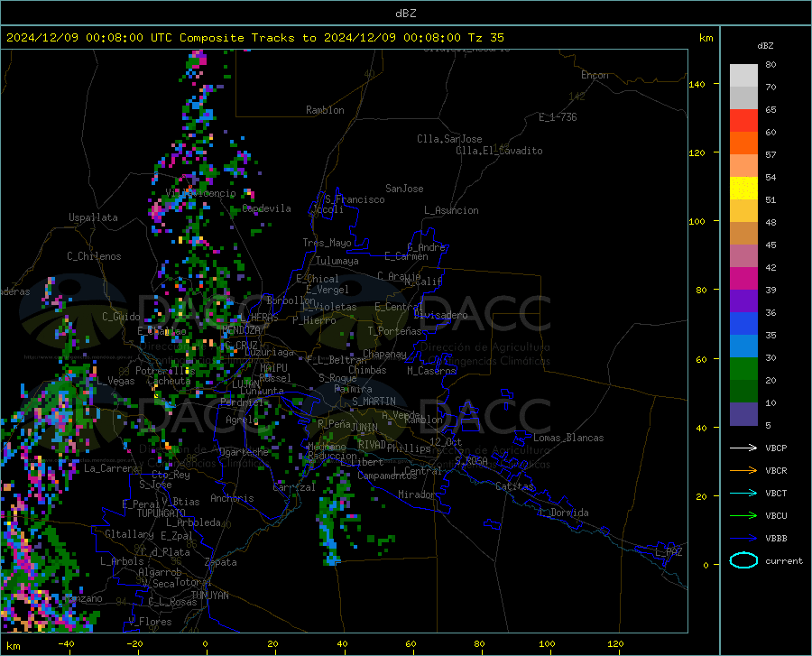Click the Zapata label on map
The height and width of the screenshot is (656, 812).
click(x=221, y=562)
